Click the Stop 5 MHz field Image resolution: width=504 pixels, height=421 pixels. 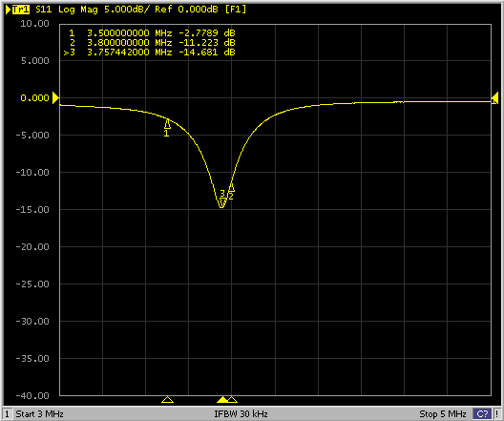point(443,413)
